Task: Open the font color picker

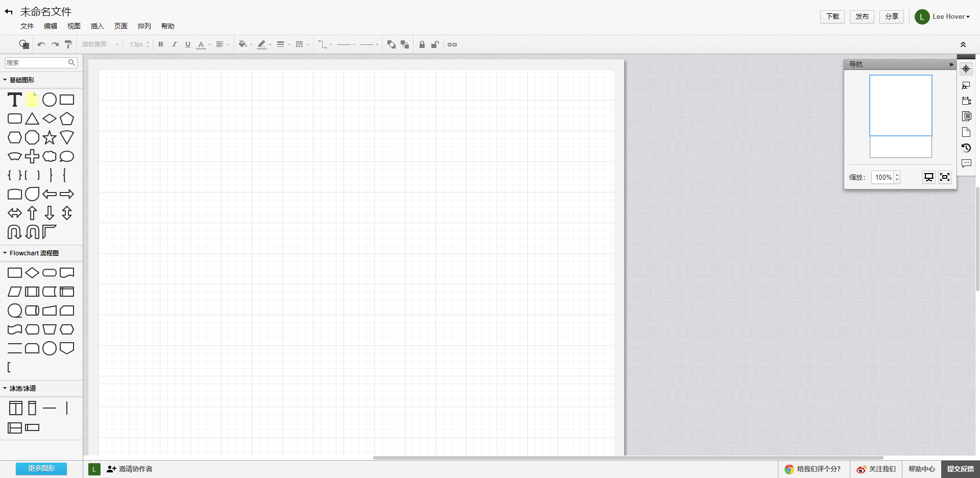Action: [x=204, y=44]
